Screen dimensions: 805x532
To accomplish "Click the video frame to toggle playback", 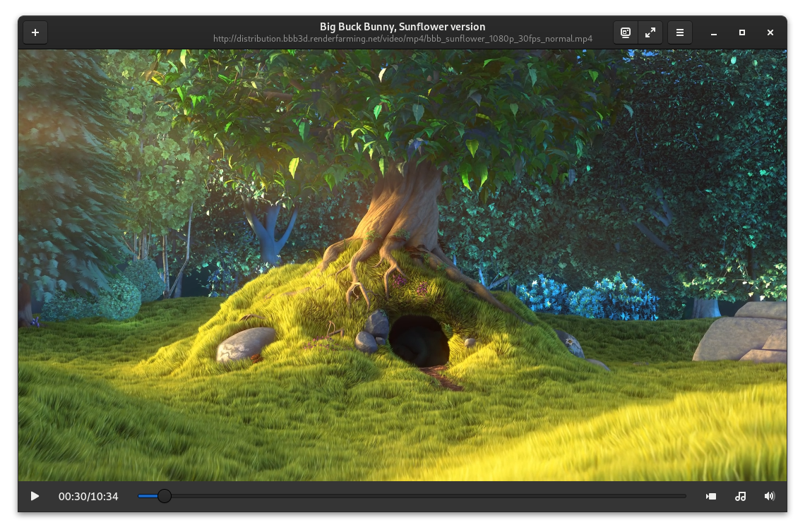I will (x=402, y=265).
